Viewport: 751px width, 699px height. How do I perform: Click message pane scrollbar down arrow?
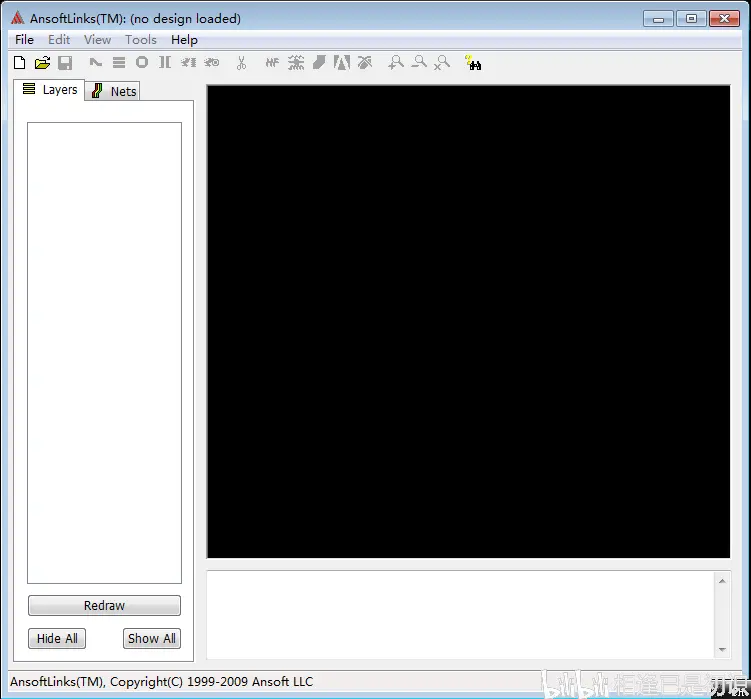pyautogui.click(x=722, y=650)
